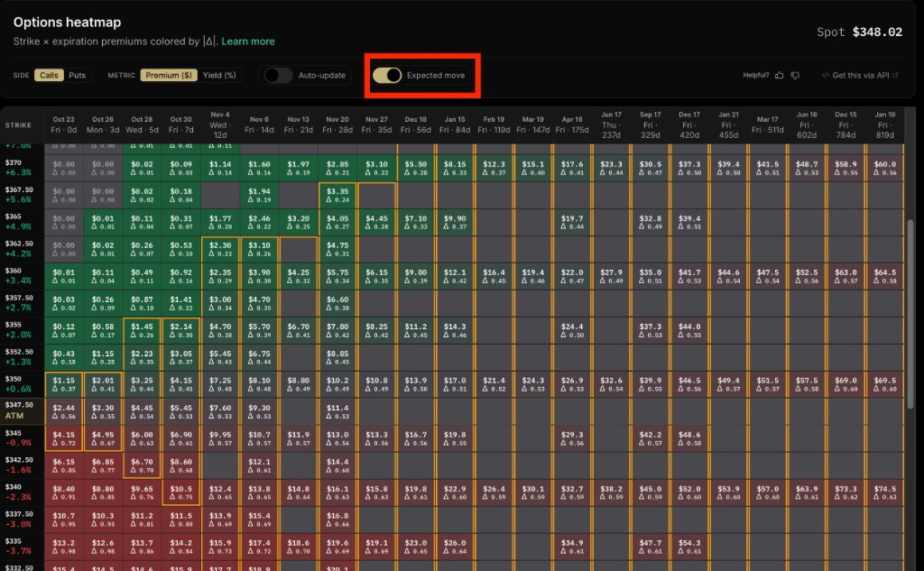The width and height of the screenshot is (924, 571).
Task: Select the Feb 19 Fri 119d column header
Action: click(494, 124)
